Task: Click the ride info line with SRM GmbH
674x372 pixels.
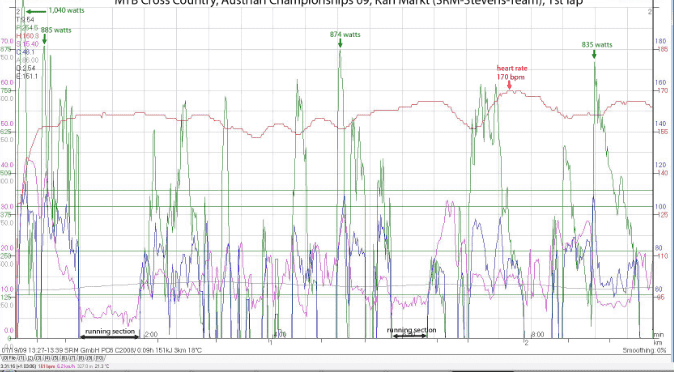Action: click(101, 350)
